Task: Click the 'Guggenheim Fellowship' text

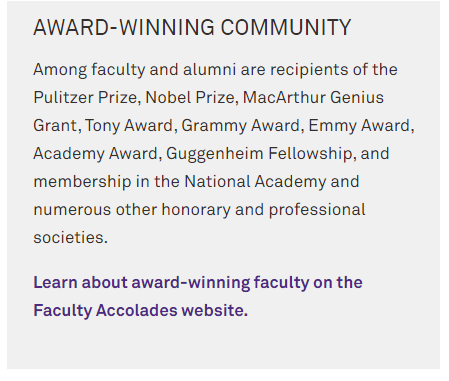Action: (x=259, y=154)
